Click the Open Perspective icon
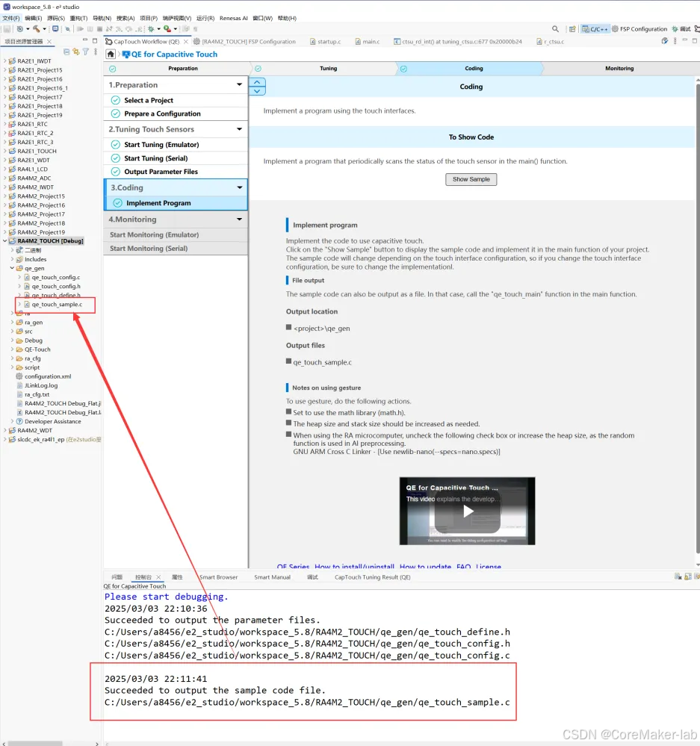Viewport: 700px width, 746px height. pyautogui.click(x=572, y=29)
